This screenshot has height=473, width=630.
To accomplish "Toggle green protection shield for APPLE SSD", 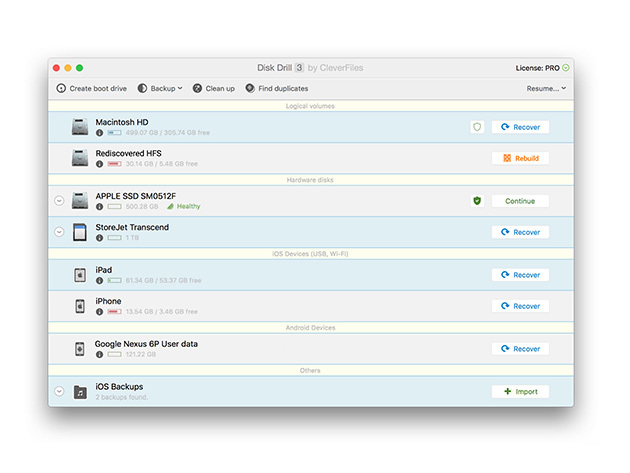I will tap(477, 201).
